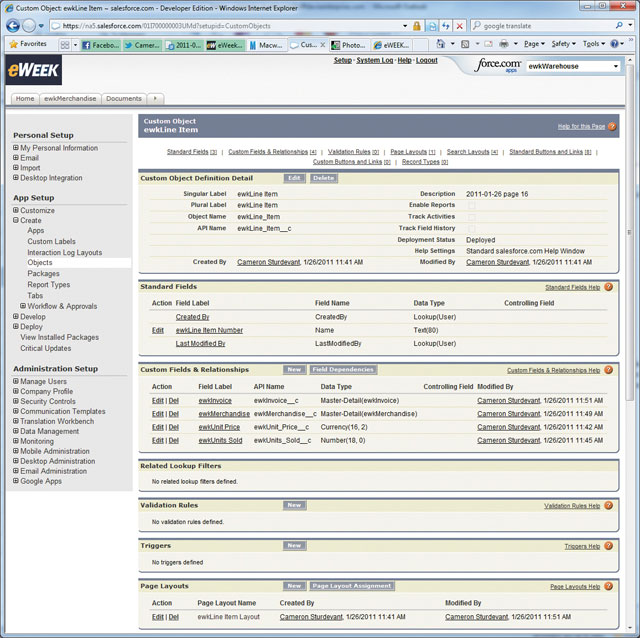Click the RSS feeds icon in command bar
Screen dimensions: 640x638
[465, 44]
